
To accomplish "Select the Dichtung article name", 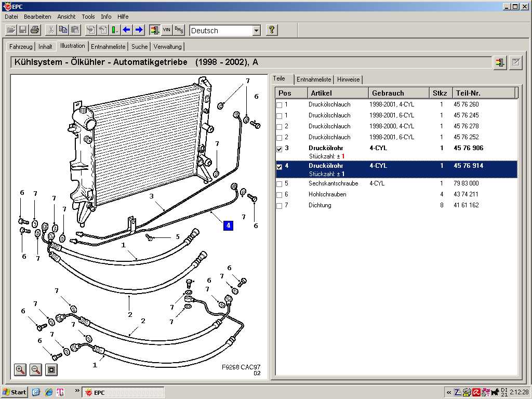I will tap(320, 205).
